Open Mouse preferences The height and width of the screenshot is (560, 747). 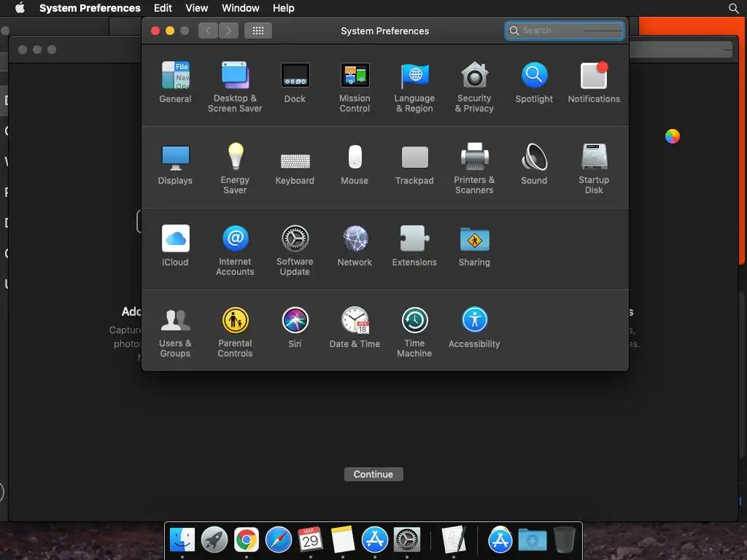click(355, 164)
